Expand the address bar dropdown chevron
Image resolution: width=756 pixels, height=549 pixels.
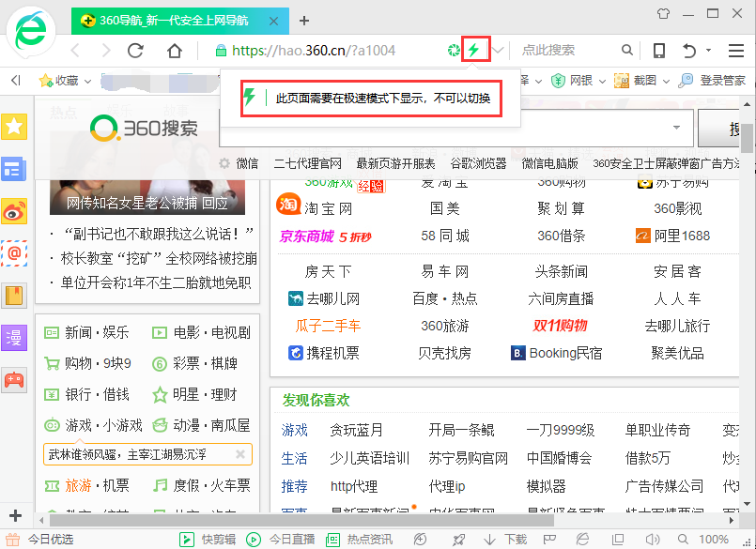[x=499, y=50]
